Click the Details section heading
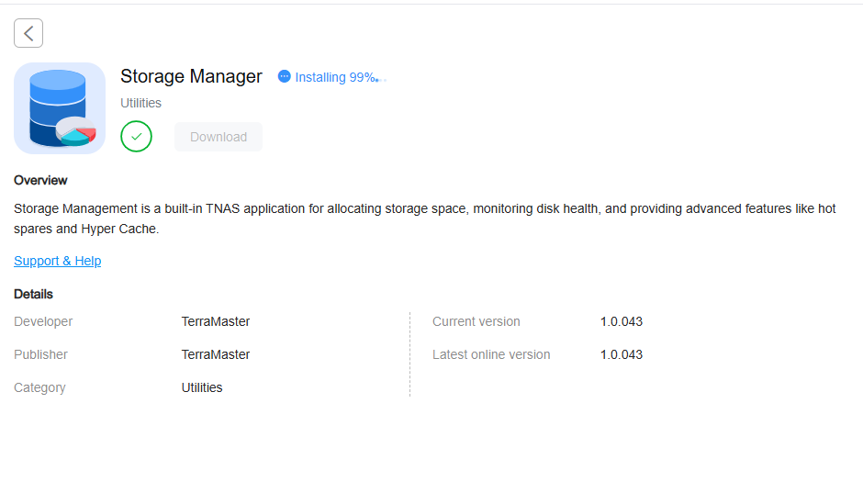The width and height of the screenshot is (863, 504). point(33,295)
